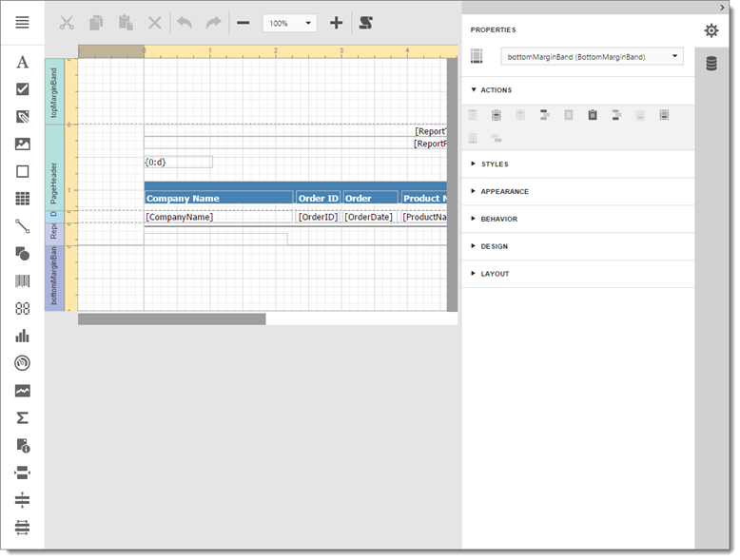The height and width of the screenshot is (560, 740).
Task: Select the Sparkline control tool
Action: 23,391
